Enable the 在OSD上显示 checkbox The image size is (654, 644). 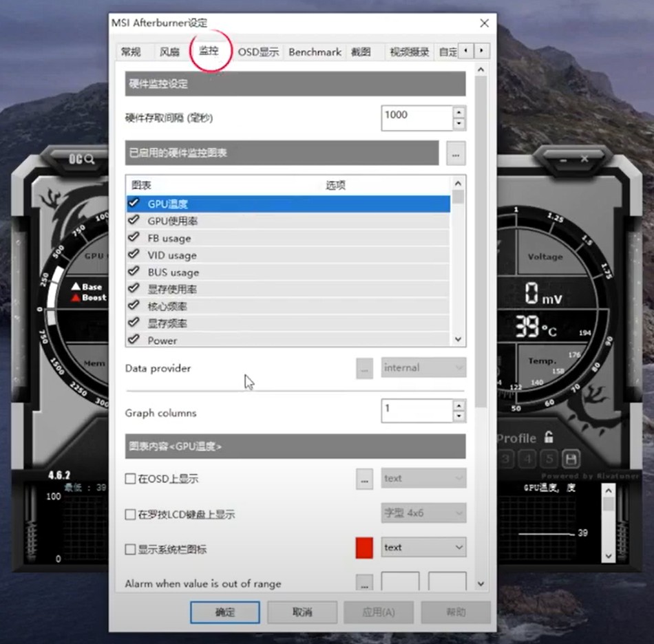tap(130, 479)
